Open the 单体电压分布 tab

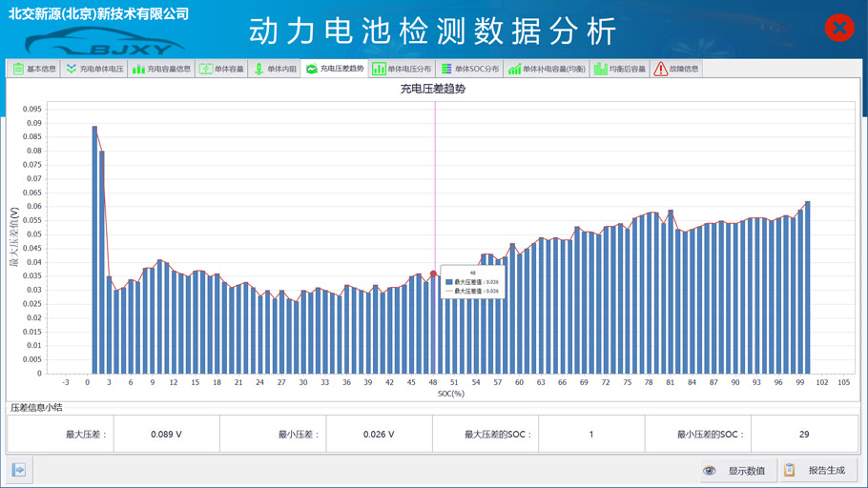coord(402,69)
